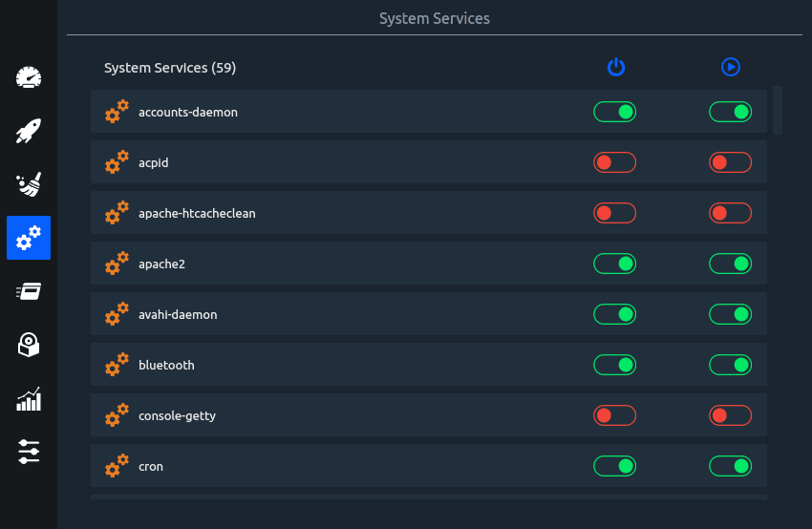
Task: Click the services list vertical scrollbar
Action: (x=778, y=110)
